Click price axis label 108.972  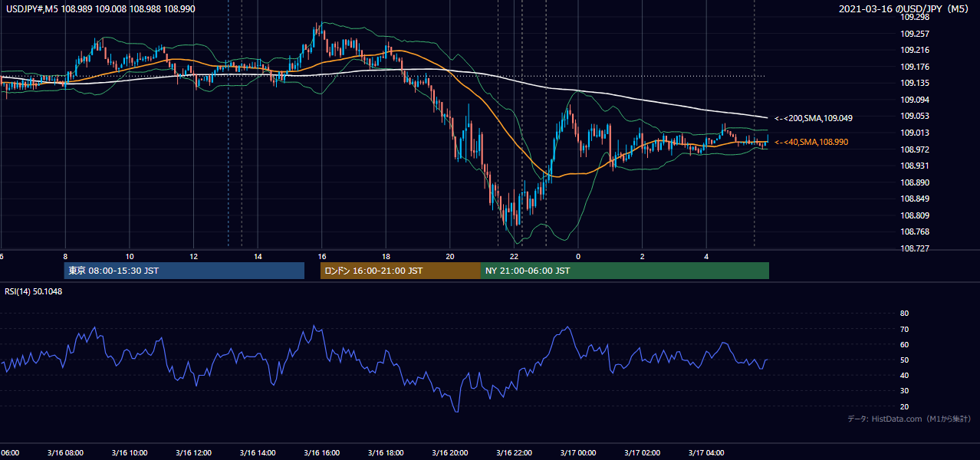915,149
